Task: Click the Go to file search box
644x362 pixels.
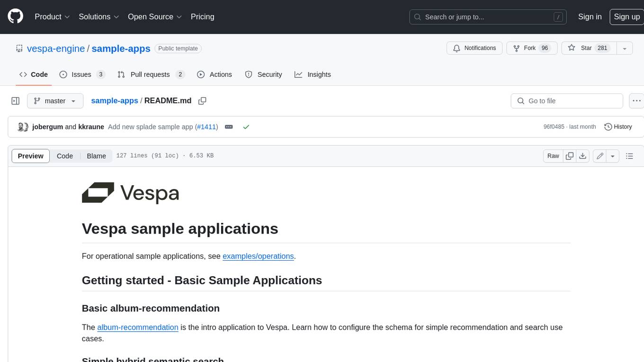Action: [x=567, y=101]
